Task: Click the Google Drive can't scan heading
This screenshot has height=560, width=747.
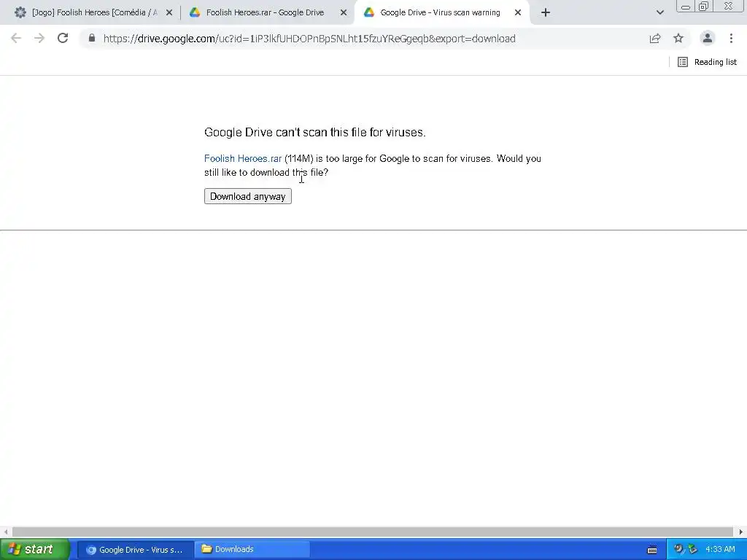Action: 315,133
